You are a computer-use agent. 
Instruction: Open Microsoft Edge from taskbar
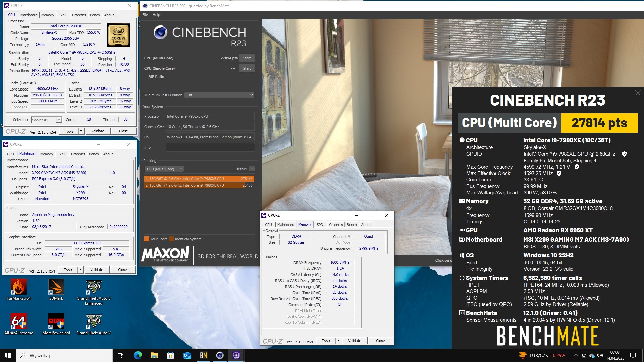138,355
